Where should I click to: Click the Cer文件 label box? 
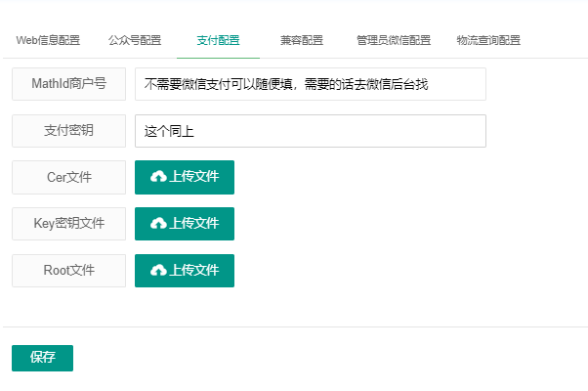coord(69,177)
